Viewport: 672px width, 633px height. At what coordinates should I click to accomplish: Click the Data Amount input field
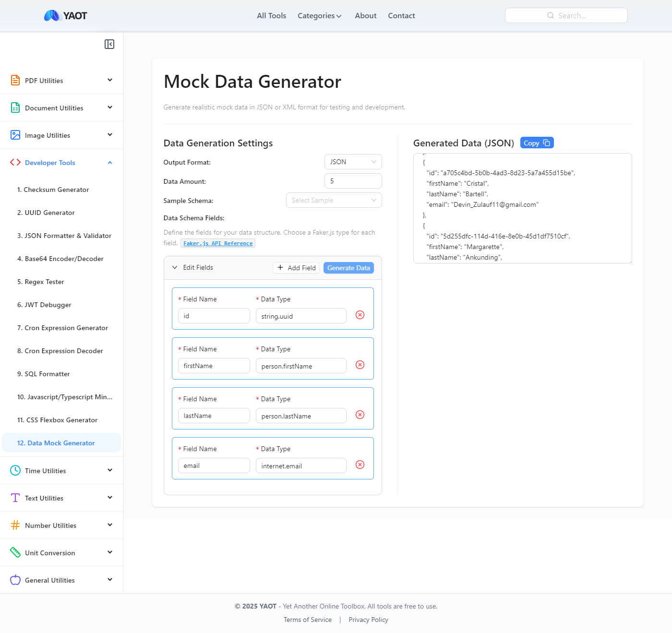353,181
